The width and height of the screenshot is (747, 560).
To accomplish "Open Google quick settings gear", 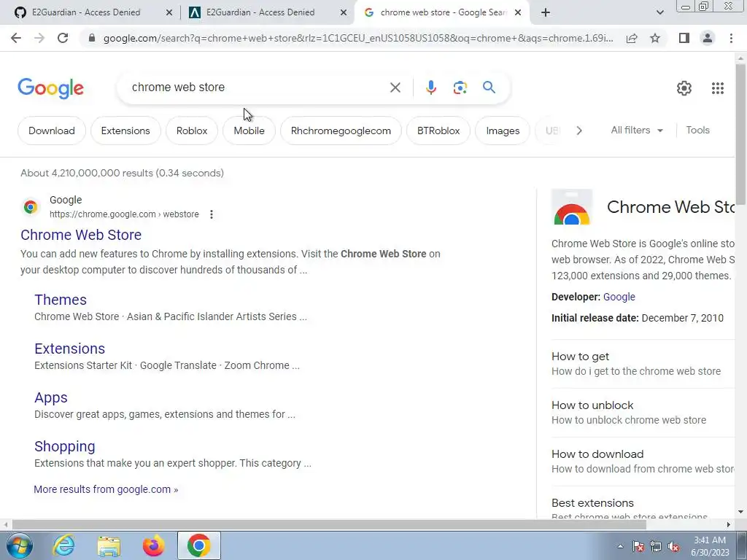I will point(684,88).
